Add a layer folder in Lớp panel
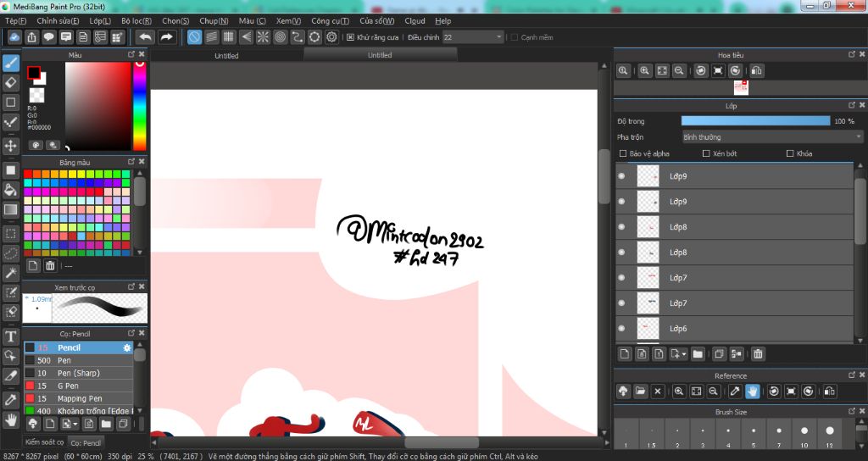Viewport: 868px width, 461px height. (x=698, y=353)
